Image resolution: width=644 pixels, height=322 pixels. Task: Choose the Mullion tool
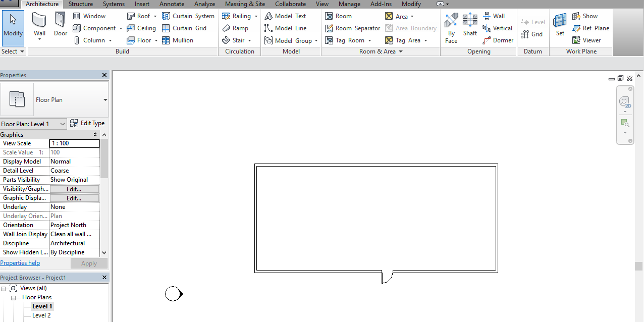[x=178, y=40]
